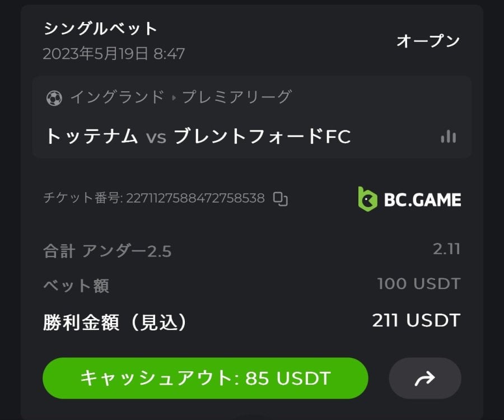504x420 pixels.
Task: Click the BC.GAME logo
Action: click(409, 199)
